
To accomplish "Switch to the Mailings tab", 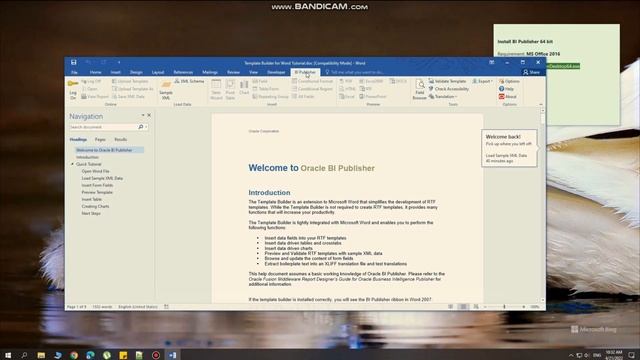I will 210,72.
